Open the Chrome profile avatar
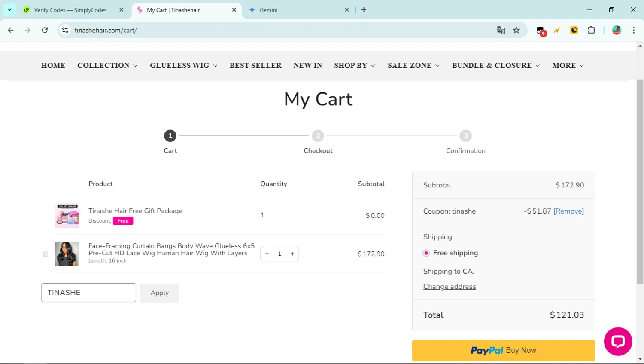644x364 pixels. pos(617,30)
